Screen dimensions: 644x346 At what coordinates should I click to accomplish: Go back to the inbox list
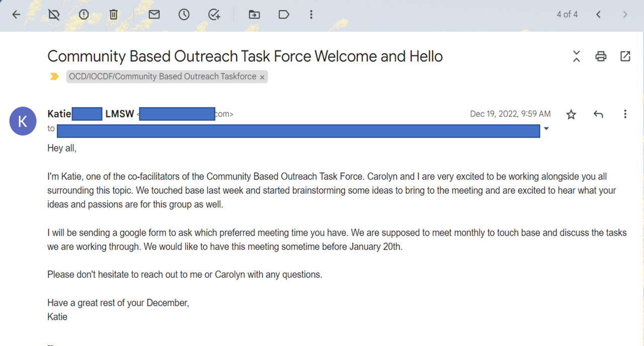pyautogui.click(x=16, y=15)
